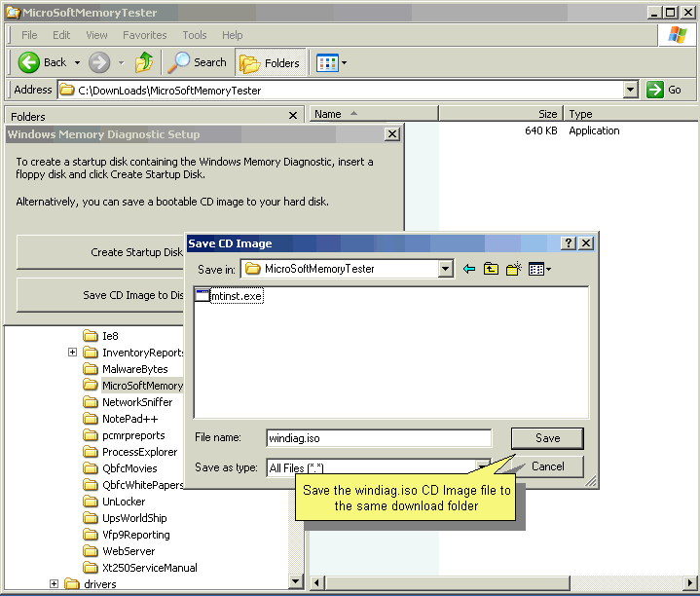Close the Save CD Image dialog
Viewport: 700px width, 596px height.
coord(586,243)
